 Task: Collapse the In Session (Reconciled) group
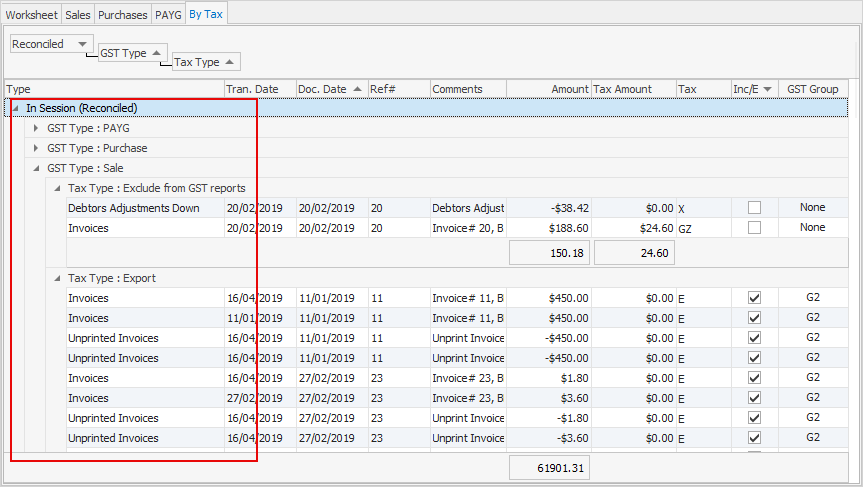click(x=15, y=108)
